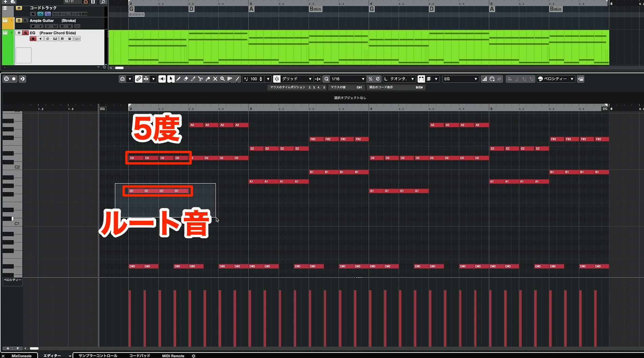Toggle Show Part Borders button
This screenshot has width=644, height=358.
click(x=421, y=79)
